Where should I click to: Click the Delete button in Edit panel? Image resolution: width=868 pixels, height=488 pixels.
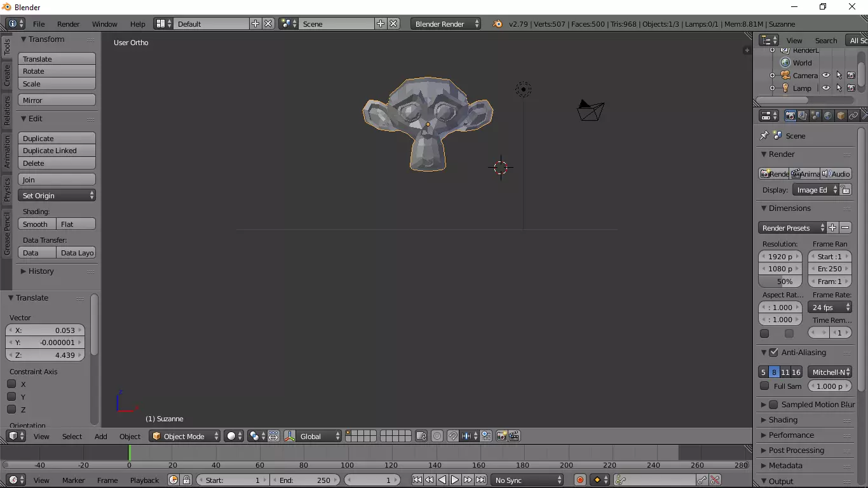click(x=57, y=163)
